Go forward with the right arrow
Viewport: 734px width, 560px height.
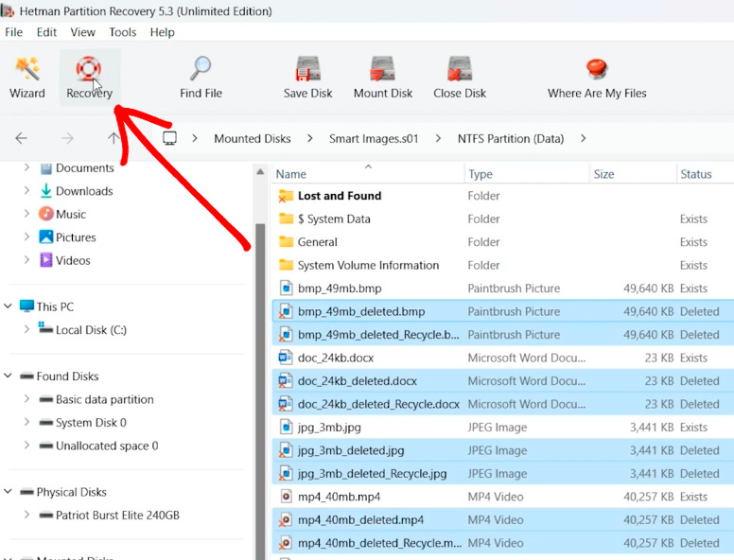pyautogui.click(x=67, y=138)
